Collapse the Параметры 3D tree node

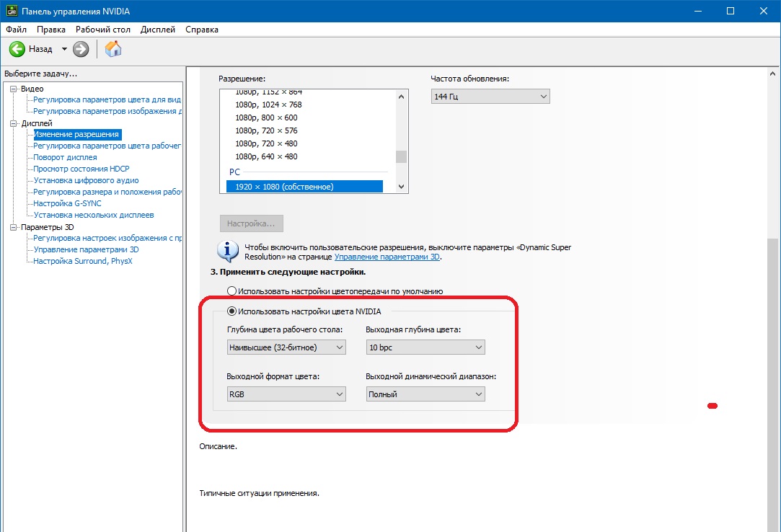pyautogui.click(x=14, y=227)
